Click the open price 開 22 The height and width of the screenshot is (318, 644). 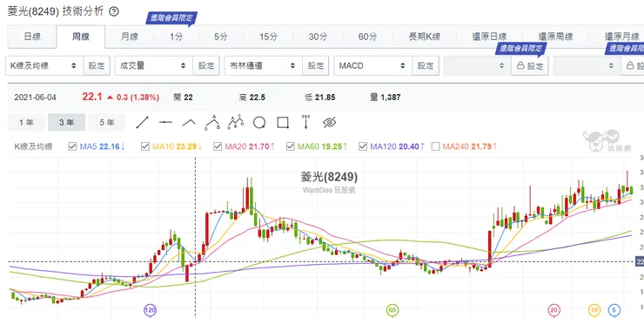point(183,98)
